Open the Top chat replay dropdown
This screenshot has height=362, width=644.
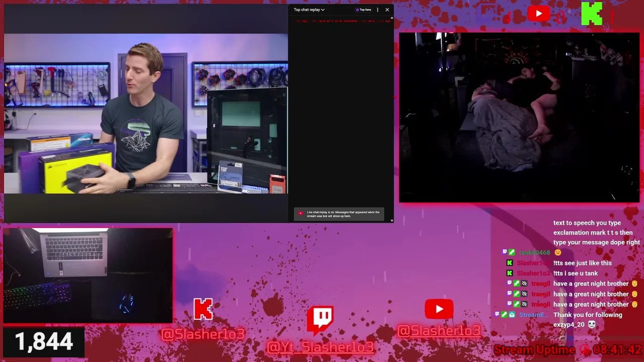(309, 10)
